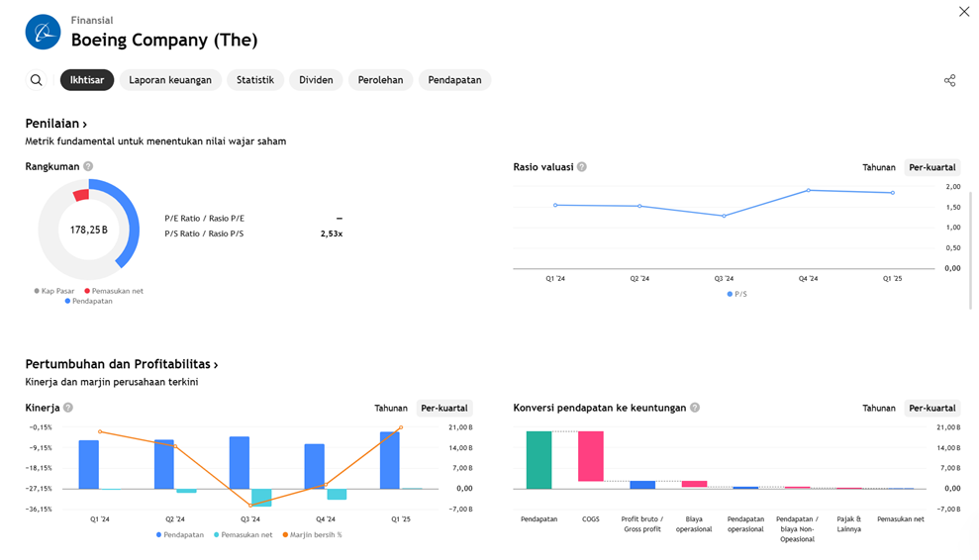This screenshot has width=979, height=560.
Task: Click the search magnifier icon
Action: (x=37, y=80)
